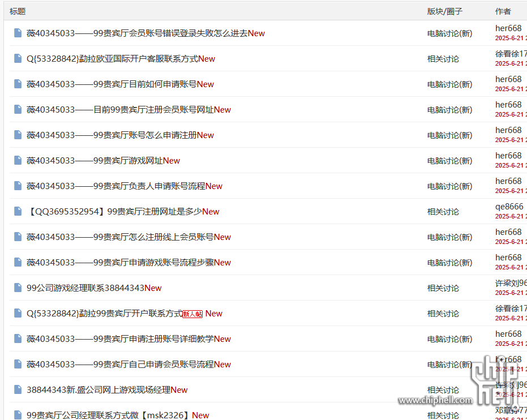527x420 pixels.
Task: Click the 新人帖 badge on 勐拉99贵宾厅 thread
Action: tap(192, 314)
